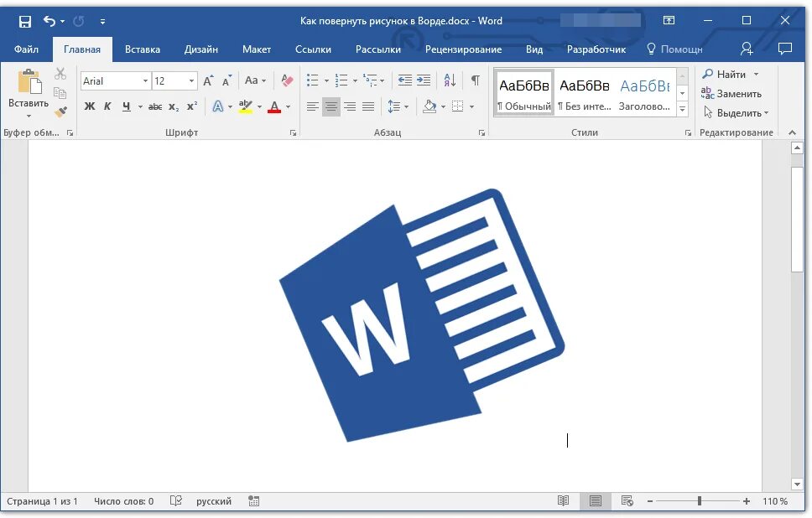The height and width of the screenshot is (518, 812).
Task: Expand the styles gallery
Action: [x=683, y=109]
